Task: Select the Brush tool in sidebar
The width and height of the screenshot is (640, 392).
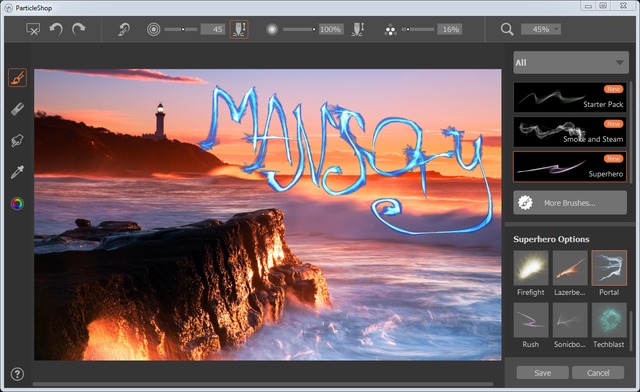Action: 17,78
